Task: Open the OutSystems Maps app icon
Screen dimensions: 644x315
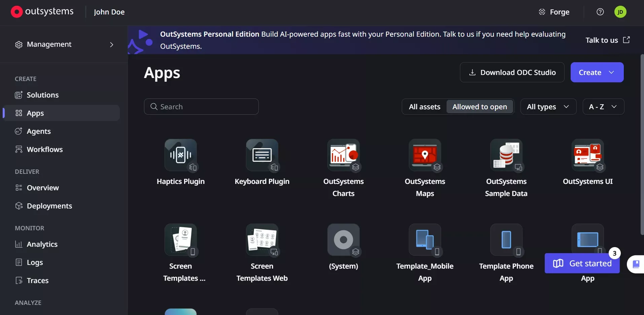Action: tap(425, 155)
